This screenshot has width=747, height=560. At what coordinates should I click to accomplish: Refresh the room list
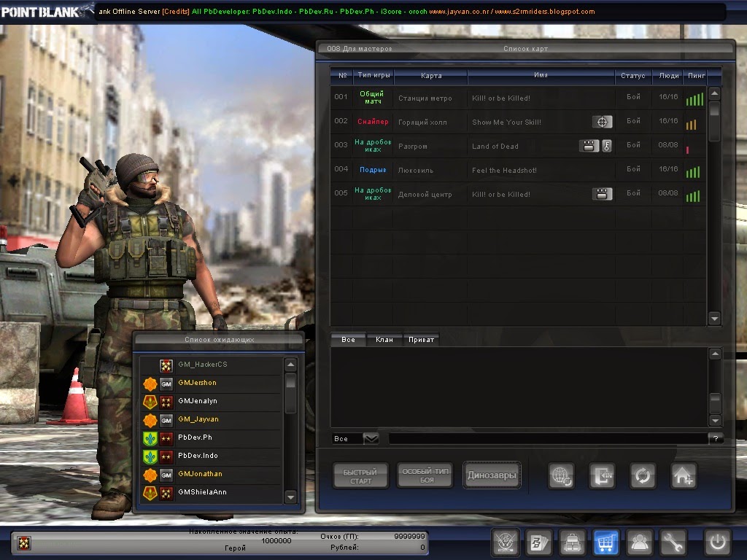[x=643, y=475]
